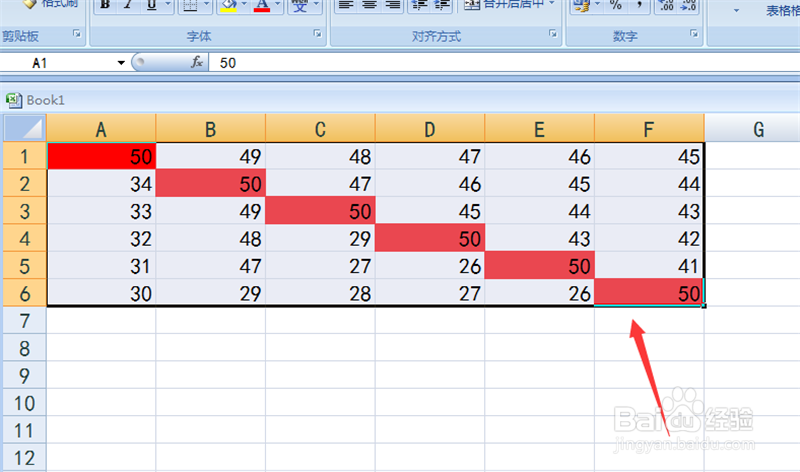800x472 pixels.
Task: Open the alignment (对齐方式) dialog launcher
Action: click(553, 34)
